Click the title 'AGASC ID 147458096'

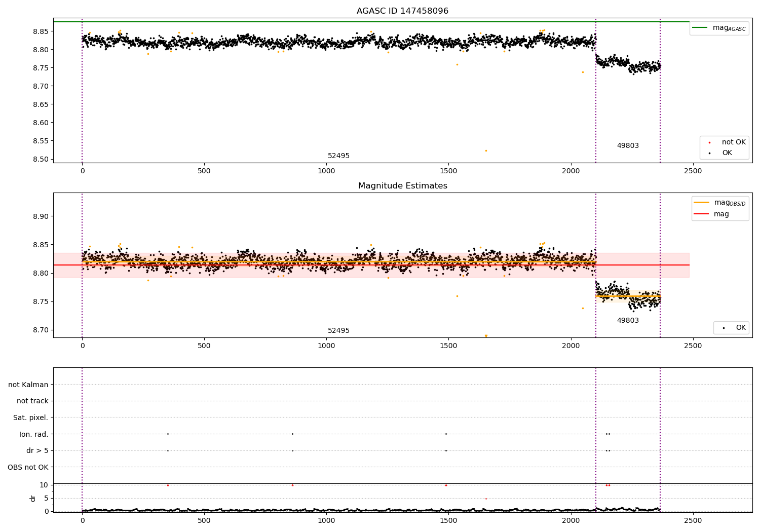402,11
